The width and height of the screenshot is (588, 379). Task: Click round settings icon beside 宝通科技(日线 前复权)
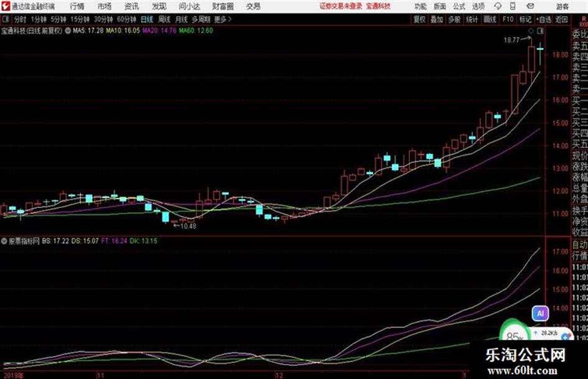(x=68, y=30)
